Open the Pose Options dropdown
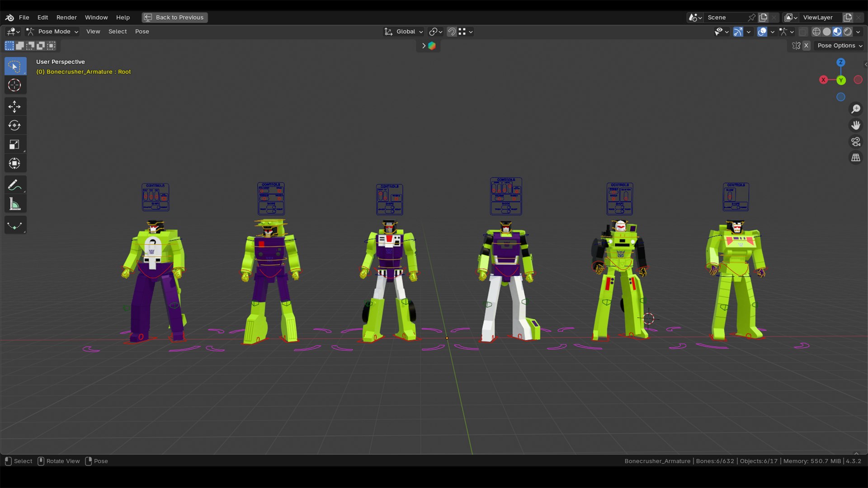868x488 pixels. click(839, 46)
